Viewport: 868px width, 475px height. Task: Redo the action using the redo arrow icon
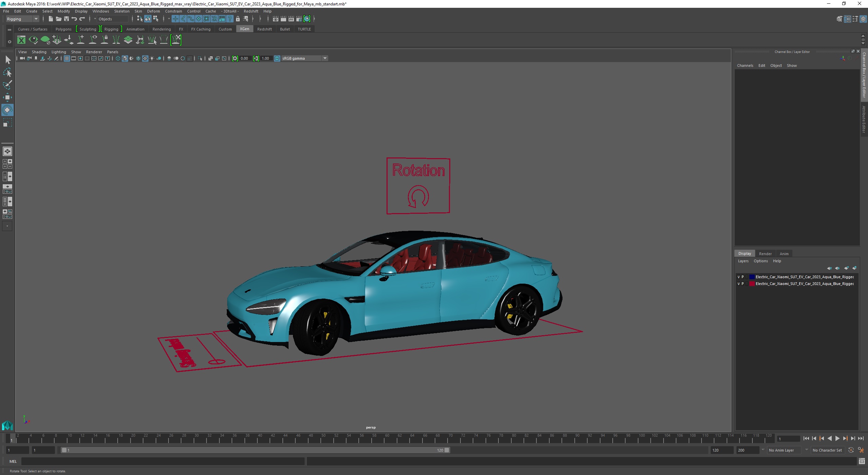point(82,19)
